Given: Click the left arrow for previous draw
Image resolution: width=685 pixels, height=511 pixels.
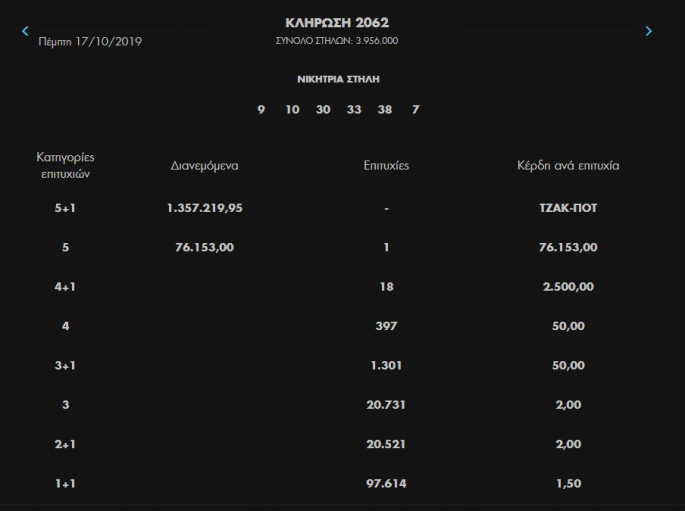Looking at the screenshot, I should [26, 31].
